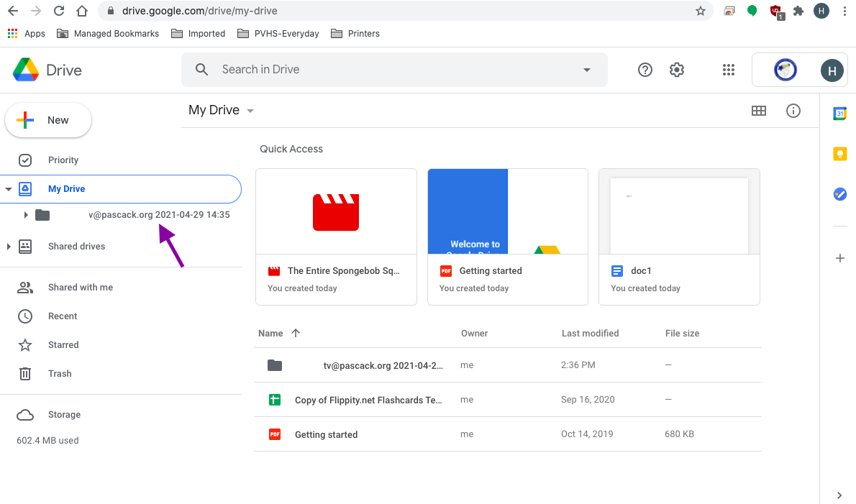
Task: Expand the pascack.org folder in sidebar
Action: coord(26,215)
